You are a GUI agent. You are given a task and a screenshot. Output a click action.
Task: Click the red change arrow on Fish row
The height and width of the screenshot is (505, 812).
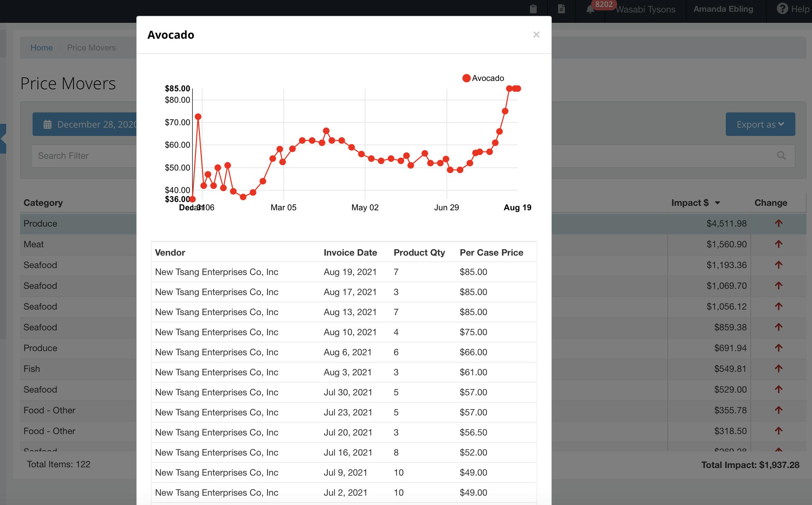(x=779, y=369)
